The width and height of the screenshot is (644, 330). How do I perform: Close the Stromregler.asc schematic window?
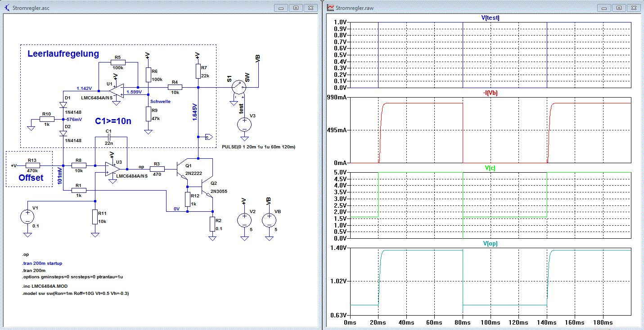click(310, 8)
